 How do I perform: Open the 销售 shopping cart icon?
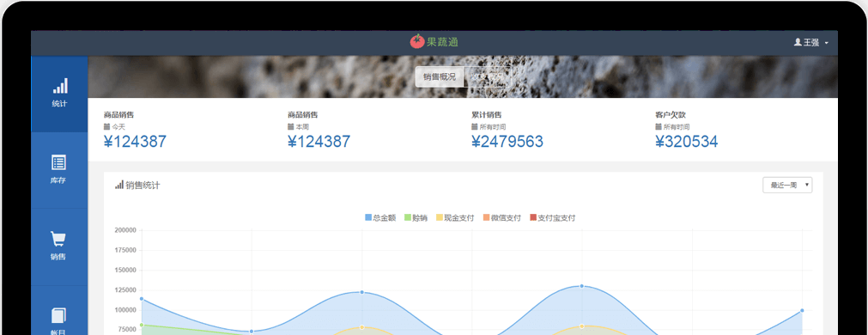(x=58, y=239)
